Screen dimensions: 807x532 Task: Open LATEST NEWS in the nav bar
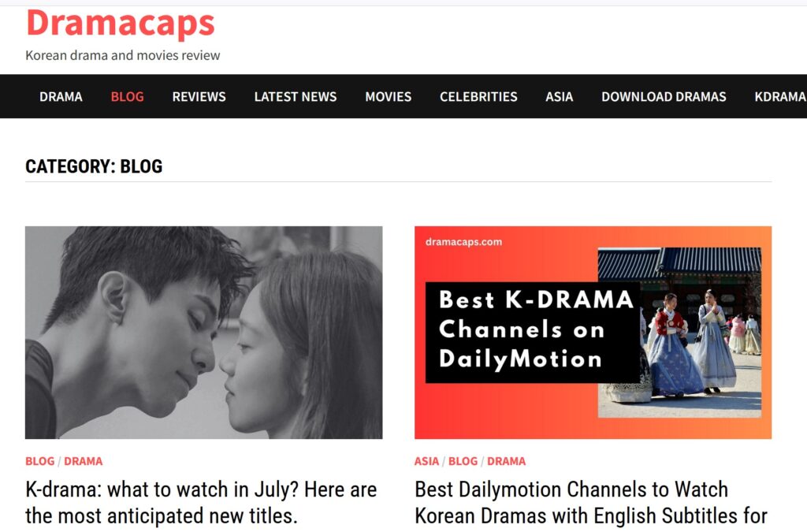coord(296,97)
